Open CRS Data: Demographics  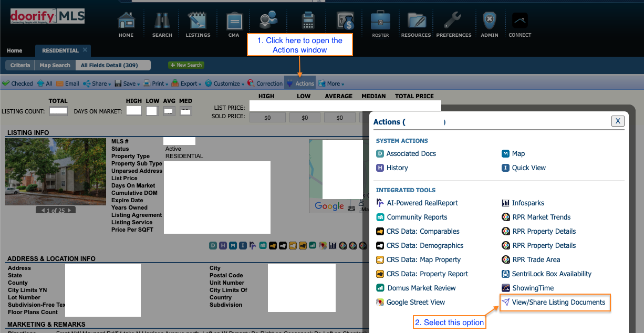pos(420,245)
